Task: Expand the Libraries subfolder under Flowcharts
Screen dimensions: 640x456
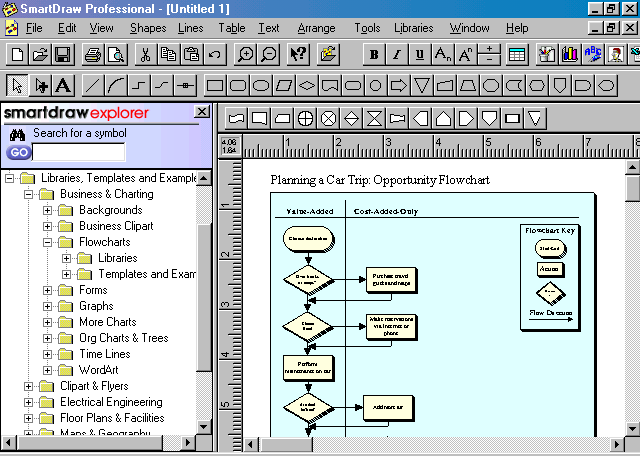Action: 67,258
